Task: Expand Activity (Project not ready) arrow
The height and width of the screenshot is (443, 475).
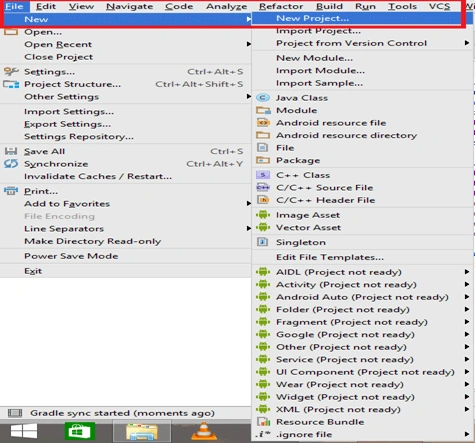Action: click(x=467, y=284)
